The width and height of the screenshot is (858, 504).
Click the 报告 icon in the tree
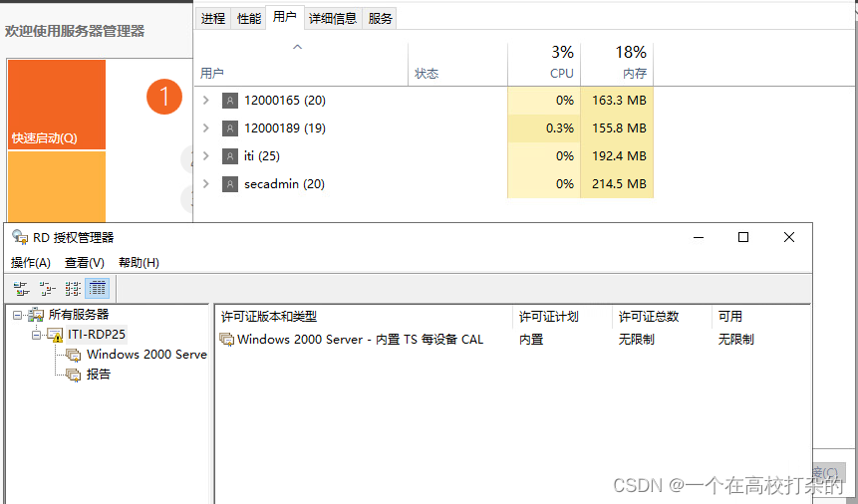coord(74,375)
